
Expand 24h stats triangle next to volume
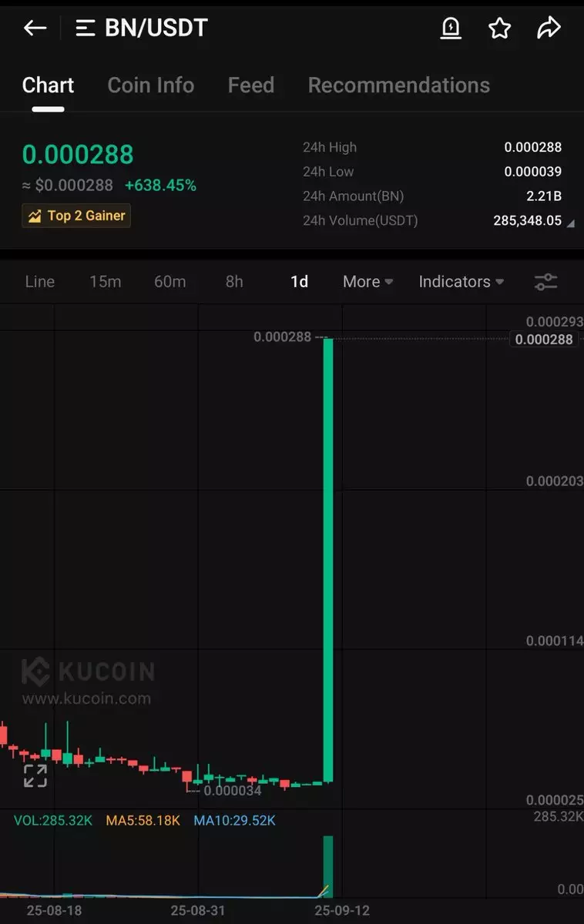pyautogui.click(x=570, y=224)
